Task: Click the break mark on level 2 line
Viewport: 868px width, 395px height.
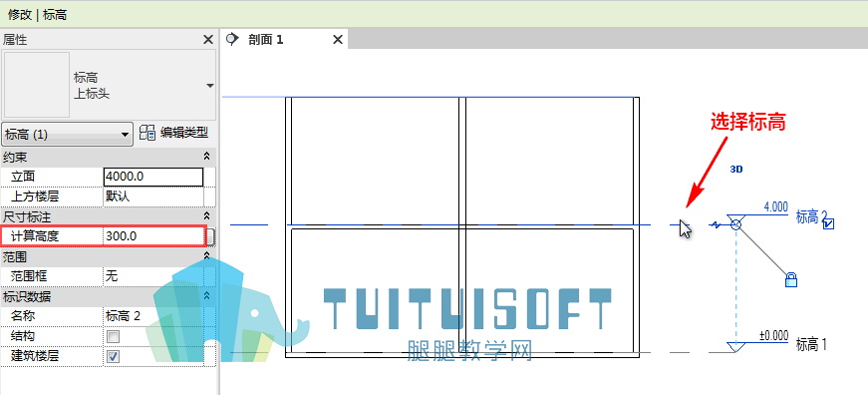Action: coord(717,224)
